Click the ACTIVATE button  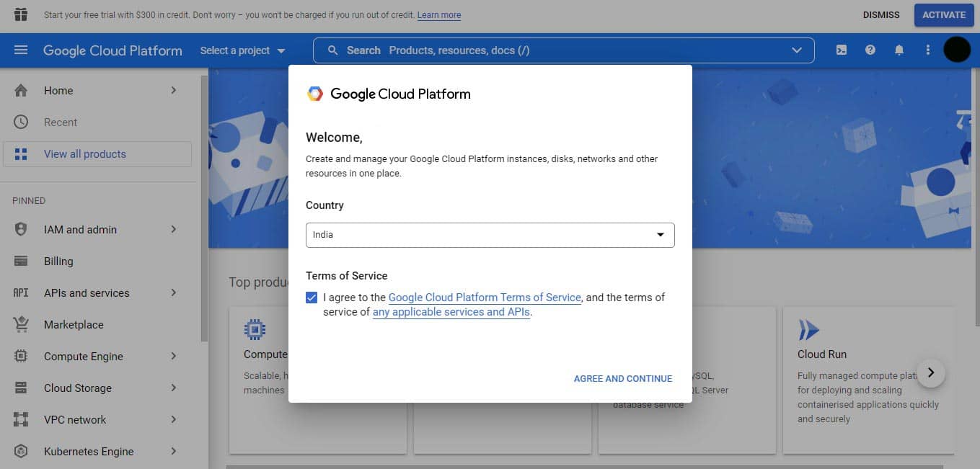click(944, 15)
